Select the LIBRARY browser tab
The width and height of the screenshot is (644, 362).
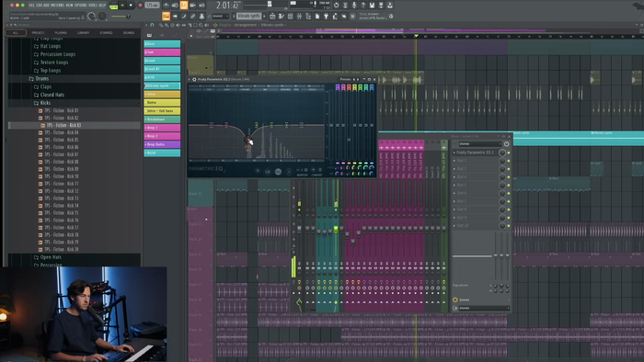84,32
